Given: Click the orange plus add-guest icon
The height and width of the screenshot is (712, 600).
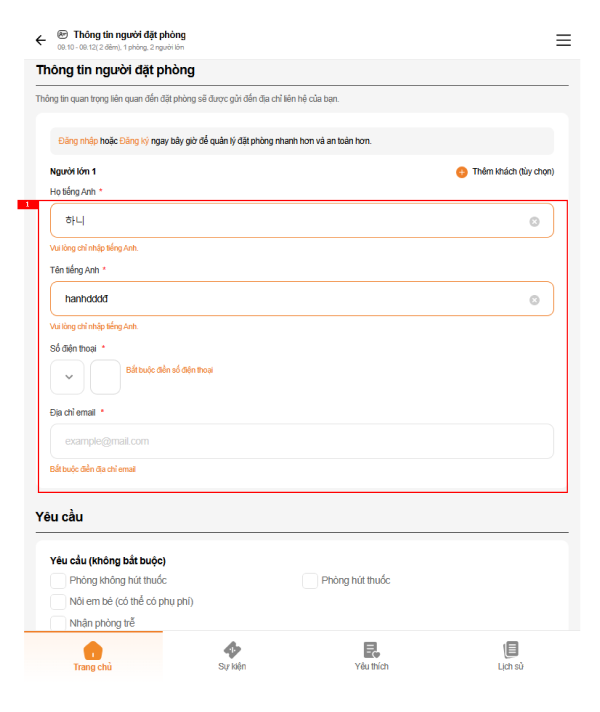Looking at the screenshot, I should tap(462, 172).
